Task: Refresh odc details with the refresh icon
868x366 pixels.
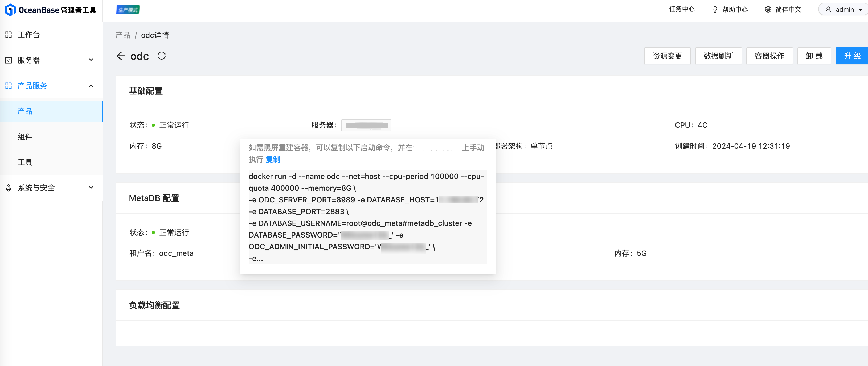Action: 161,56
